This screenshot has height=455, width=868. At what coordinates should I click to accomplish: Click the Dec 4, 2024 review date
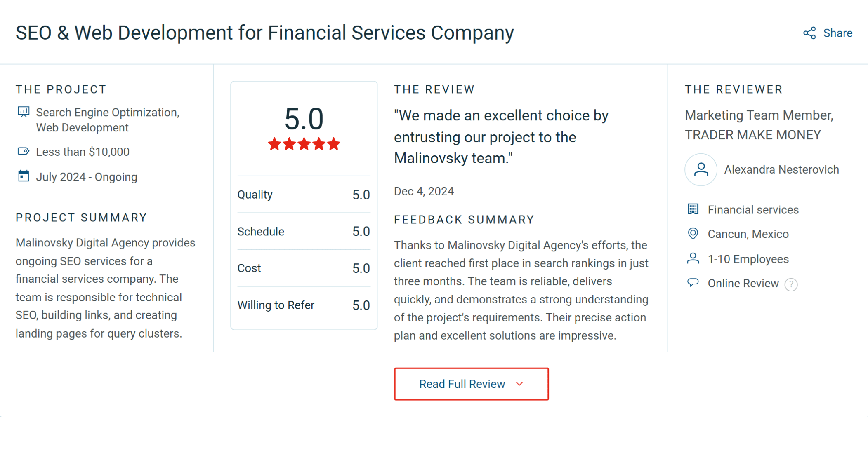(424, 191)
